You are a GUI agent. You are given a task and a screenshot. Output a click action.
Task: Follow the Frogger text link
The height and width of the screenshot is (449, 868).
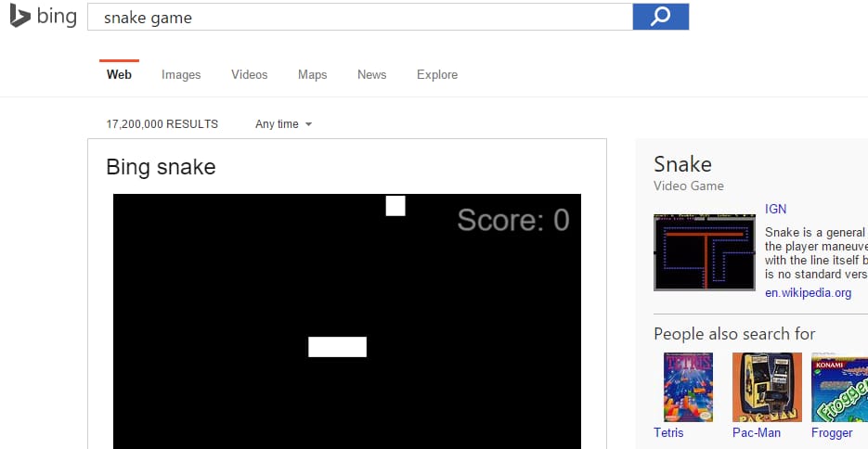(x=832, y=433)
